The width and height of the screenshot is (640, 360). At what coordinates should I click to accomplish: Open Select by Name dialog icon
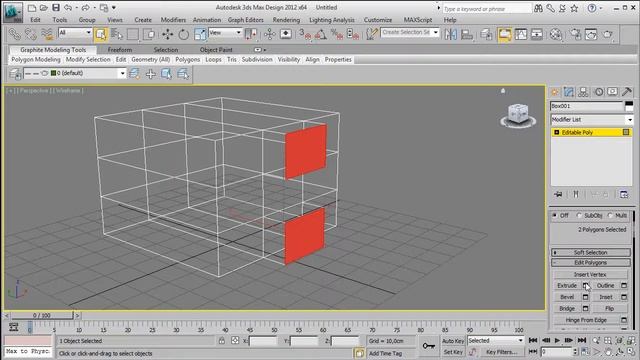tap(117, 34)
